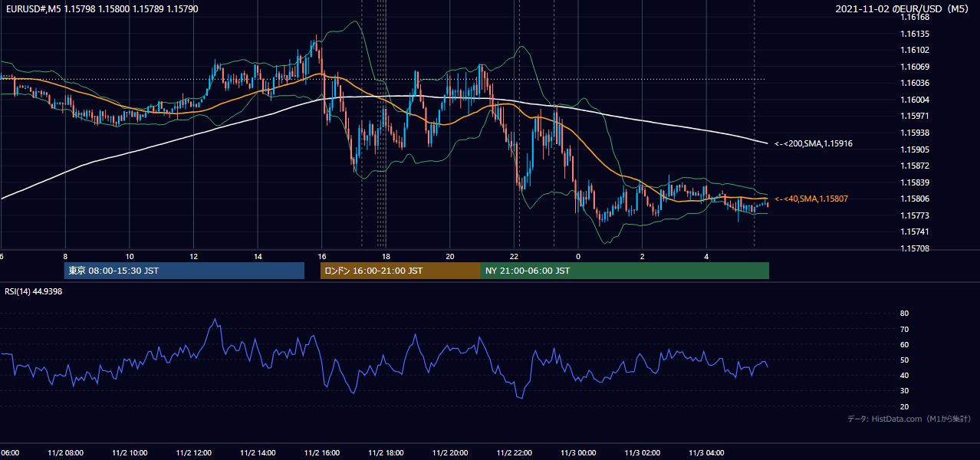
Task: Click price axis label 1.16135
Action: point(915,34)
